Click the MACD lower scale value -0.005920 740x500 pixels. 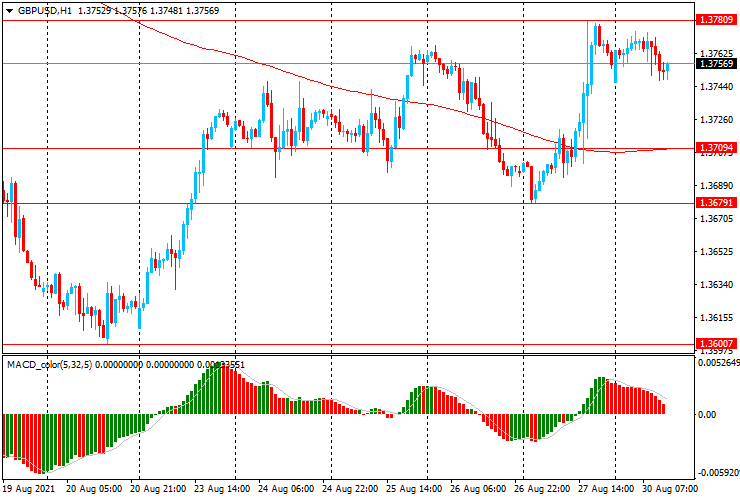tap(718, 473)
